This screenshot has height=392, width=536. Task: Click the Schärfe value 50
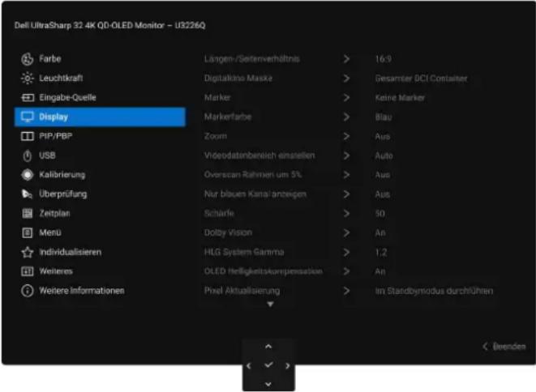380,214
